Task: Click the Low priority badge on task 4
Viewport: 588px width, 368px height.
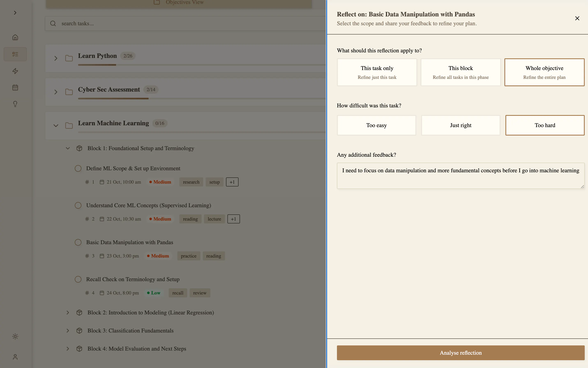Action: point(154,293)
